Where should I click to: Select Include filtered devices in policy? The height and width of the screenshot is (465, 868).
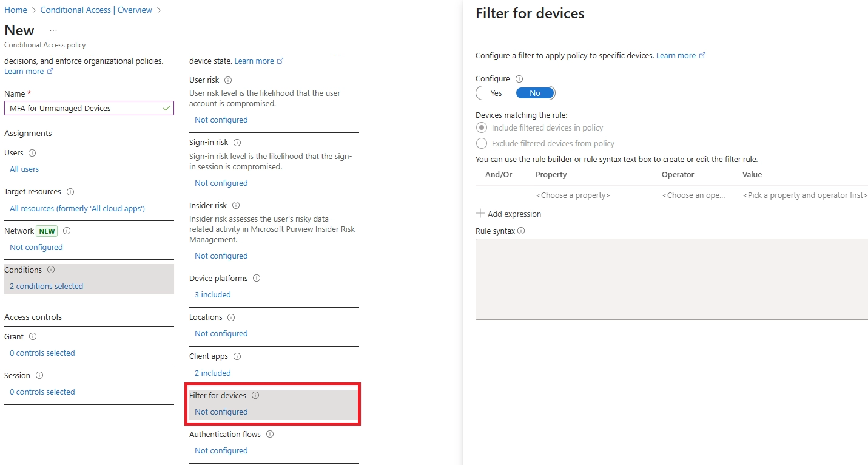[x=482, y=128]
